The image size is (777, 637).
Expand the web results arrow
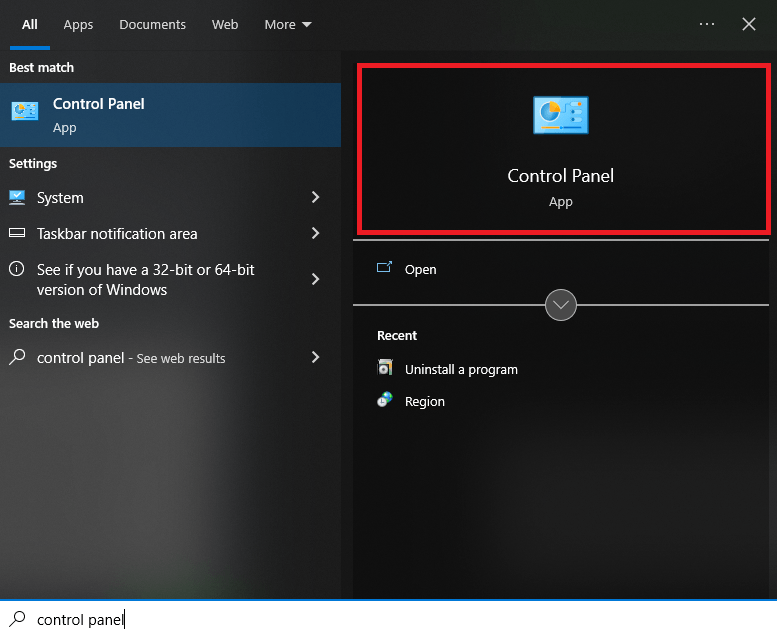[316, 357]
